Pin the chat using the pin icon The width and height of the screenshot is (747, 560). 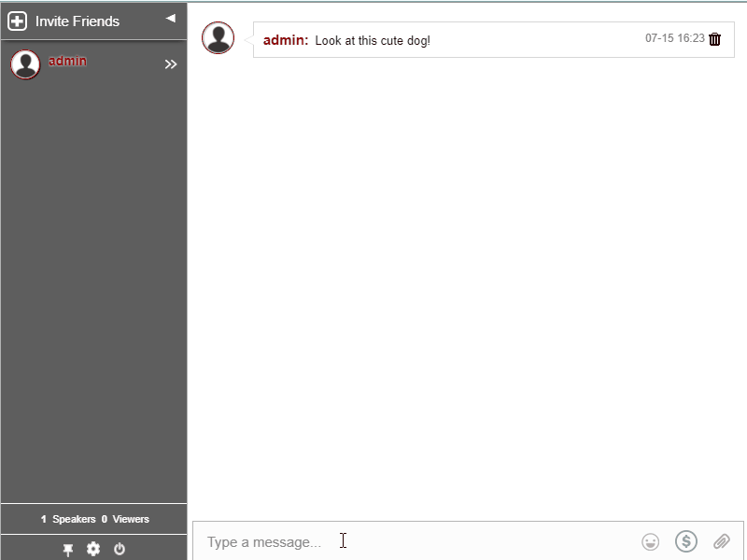(x=67, y=549)
